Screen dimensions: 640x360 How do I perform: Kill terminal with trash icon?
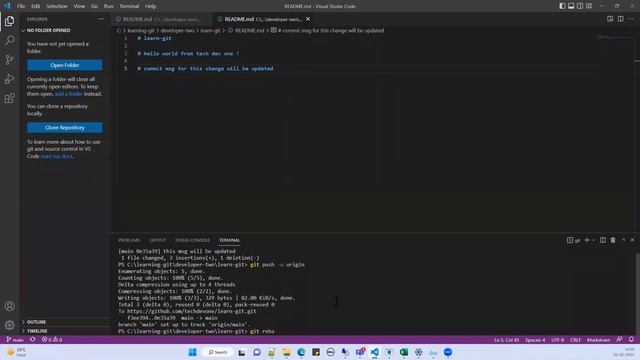pyautogui.click(x=613, y=240)
